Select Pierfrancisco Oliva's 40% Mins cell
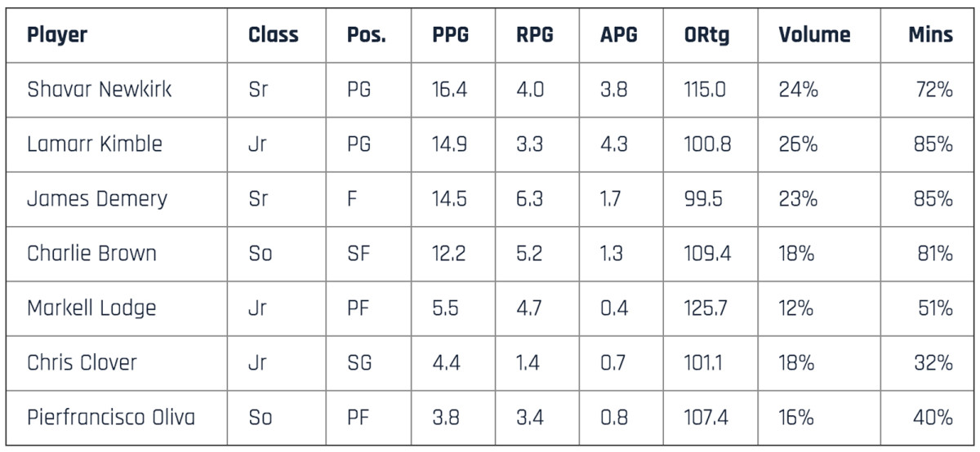 pos(933,418)
